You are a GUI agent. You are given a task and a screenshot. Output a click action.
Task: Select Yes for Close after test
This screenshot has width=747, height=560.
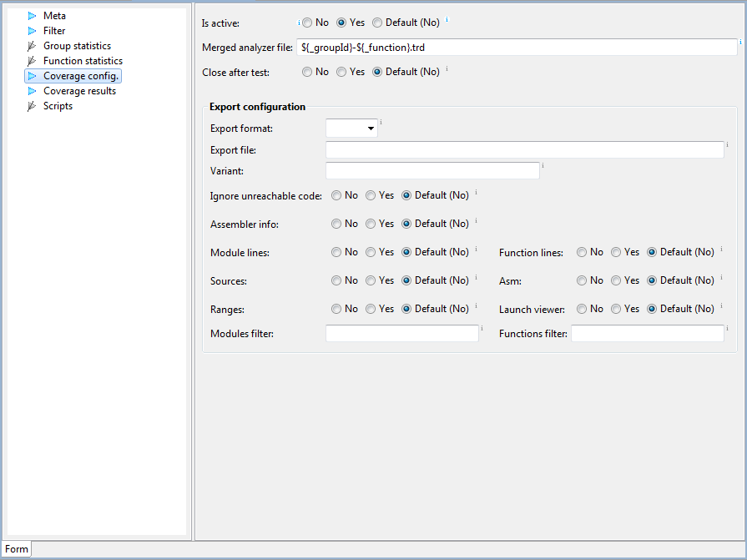click(341, 72)
